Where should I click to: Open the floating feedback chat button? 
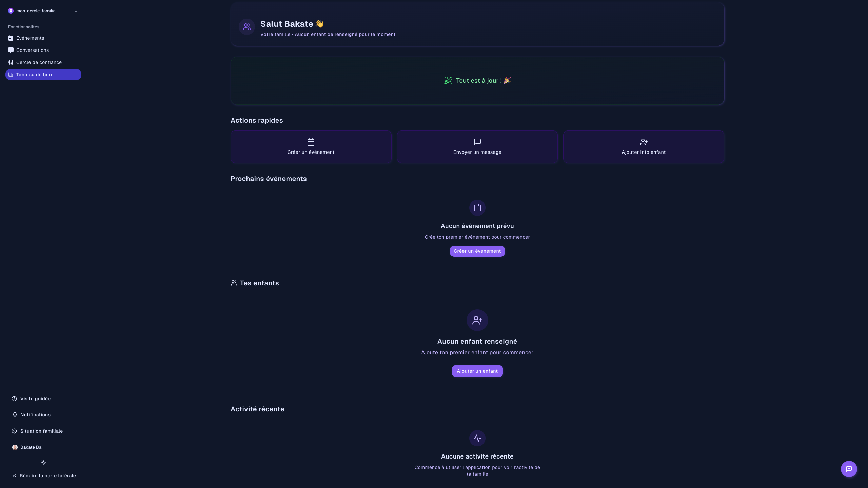849,469
